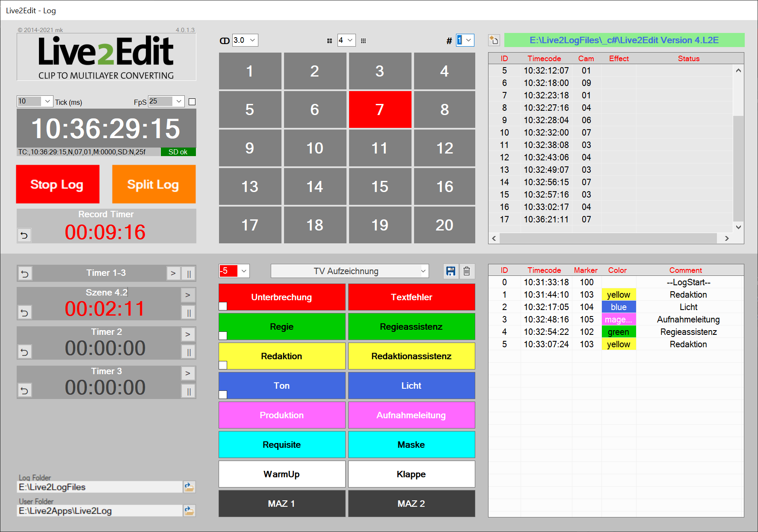Click the MAZ 2 button
Image resolution: width=758 pixels, height=532 pixels.
click(x=412, y=504)
